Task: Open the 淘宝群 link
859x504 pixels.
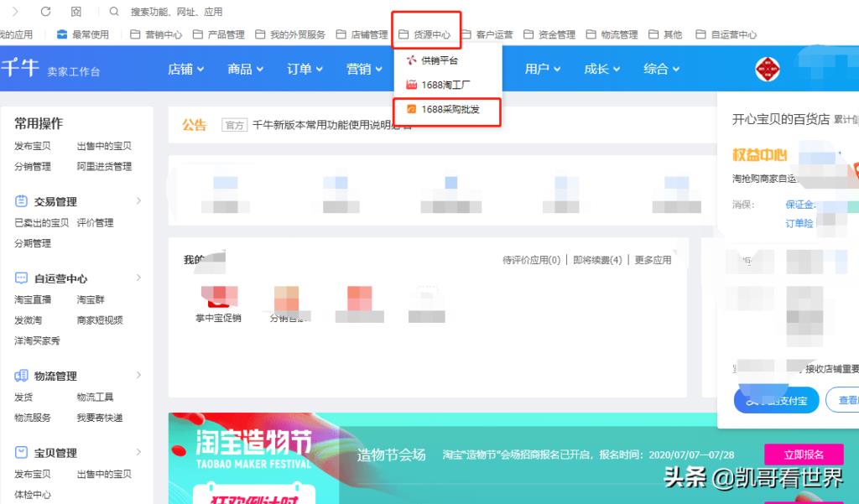Action: 91,299
